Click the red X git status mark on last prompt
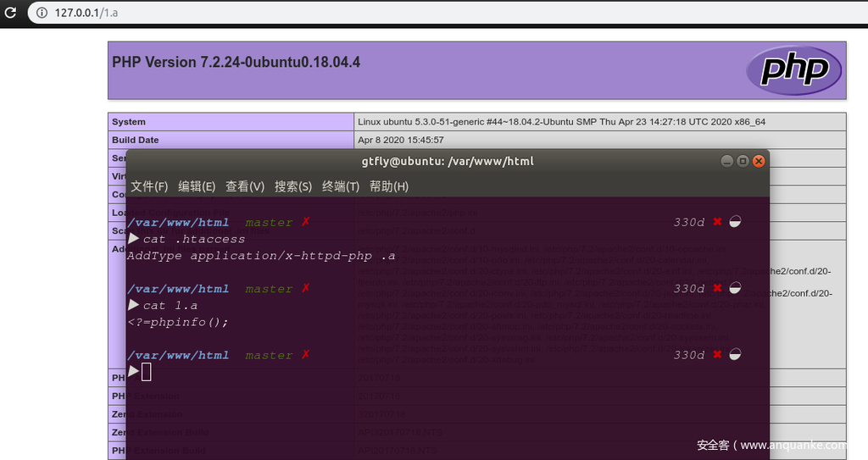Image resolution: width=868 pixels, height=460 pixels. click(x=305, y=354)
